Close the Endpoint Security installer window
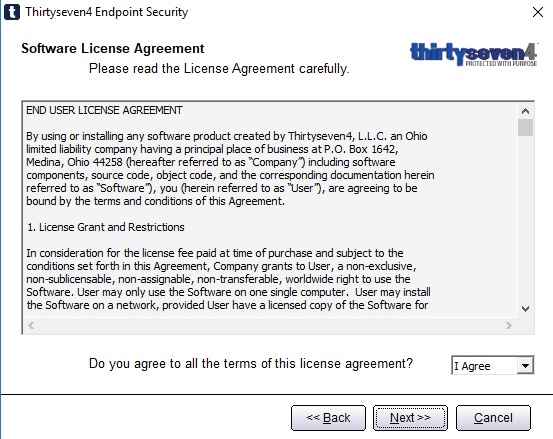 (537, 12)
